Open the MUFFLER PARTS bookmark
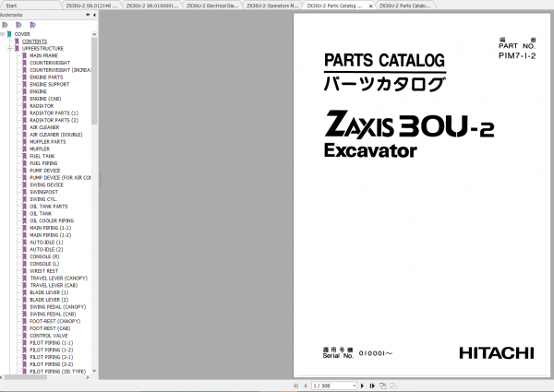The width and height of the screenshot is (554, 392). pyautogui.click(x=48, y=141)
